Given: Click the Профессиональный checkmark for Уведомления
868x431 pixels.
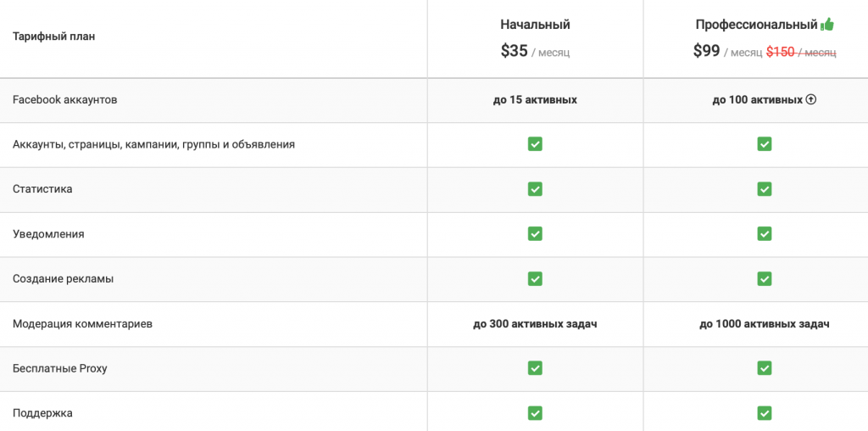Looking at the screenshot, I should tap(765, 234).
